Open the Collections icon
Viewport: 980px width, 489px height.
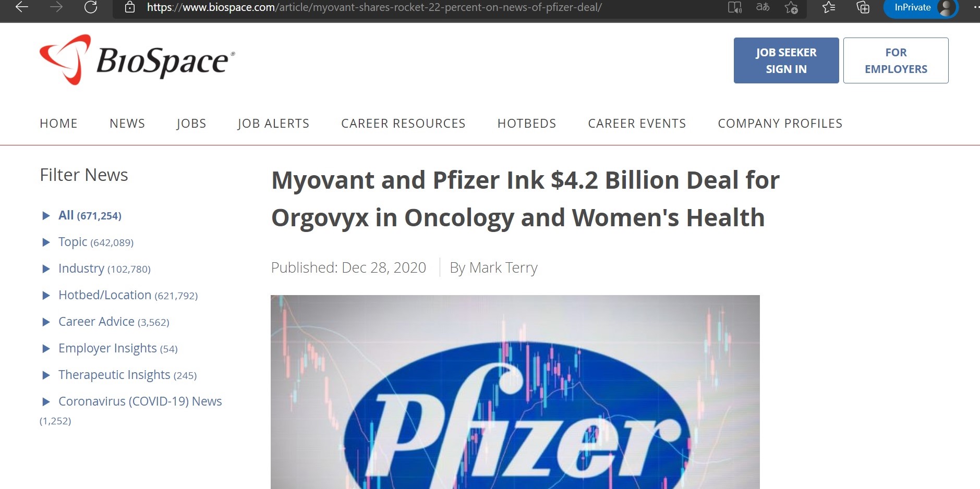point(863,7)
